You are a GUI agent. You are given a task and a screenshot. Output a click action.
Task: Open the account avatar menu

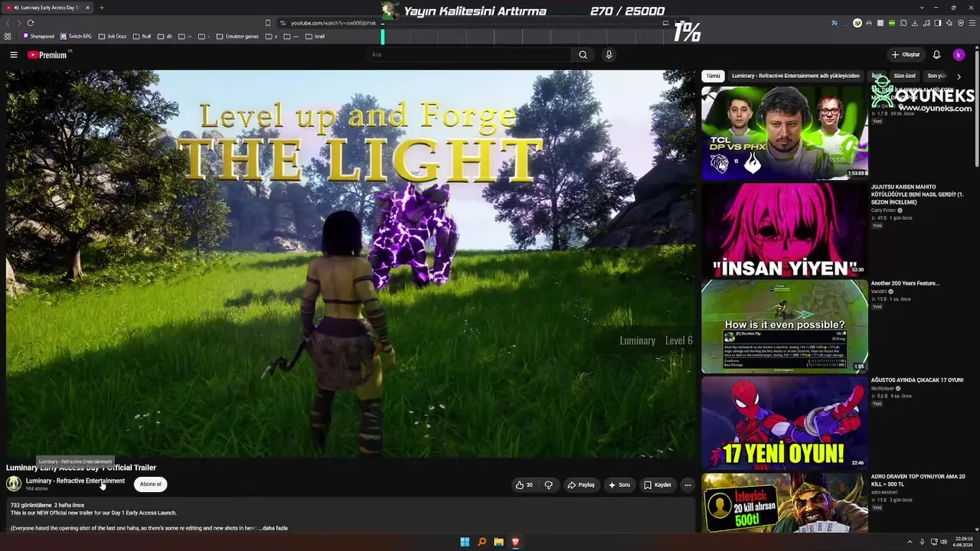[959, 54]
